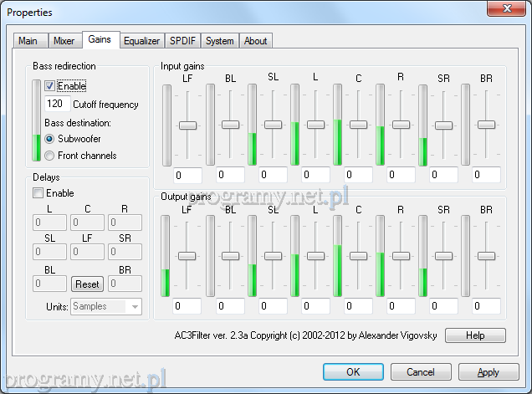Enable bass redirection checkbox
Image resolution: width=532 pixels, height=394 pixels.
point(50,85)
